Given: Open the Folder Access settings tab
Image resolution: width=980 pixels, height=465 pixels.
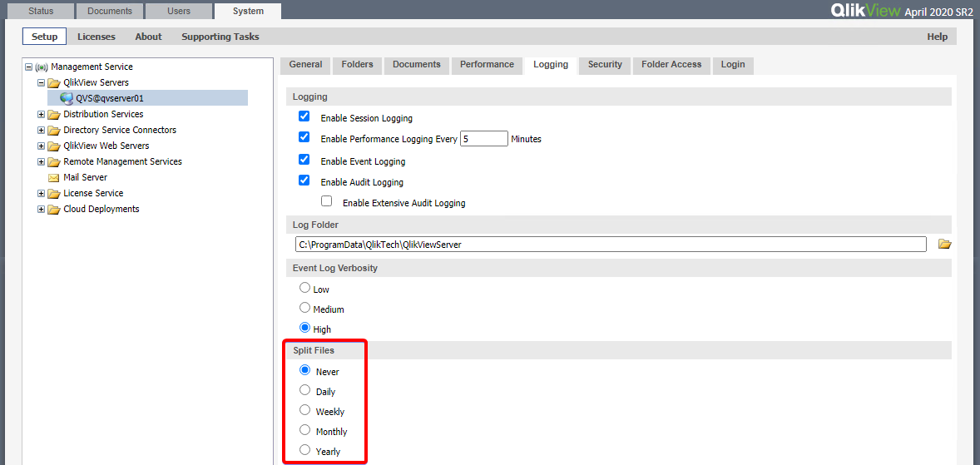Looking at the screenshot, I should (671, 65).
